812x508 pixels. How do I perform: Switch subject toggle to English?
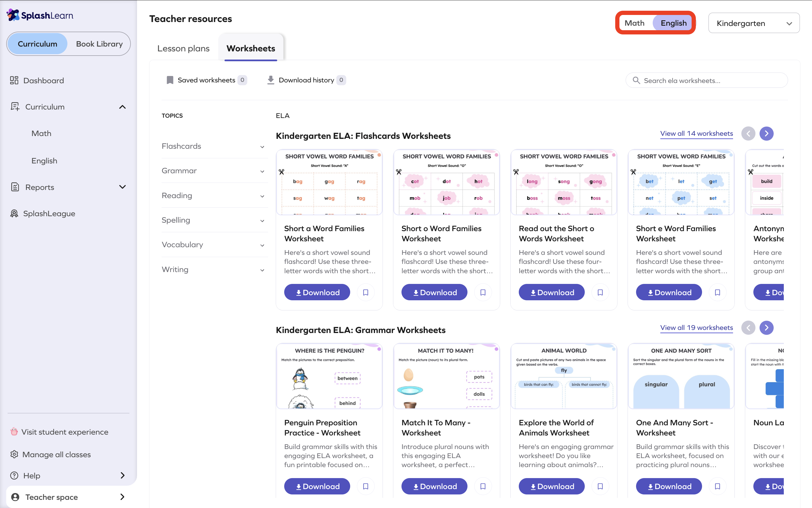coord(673,23)
